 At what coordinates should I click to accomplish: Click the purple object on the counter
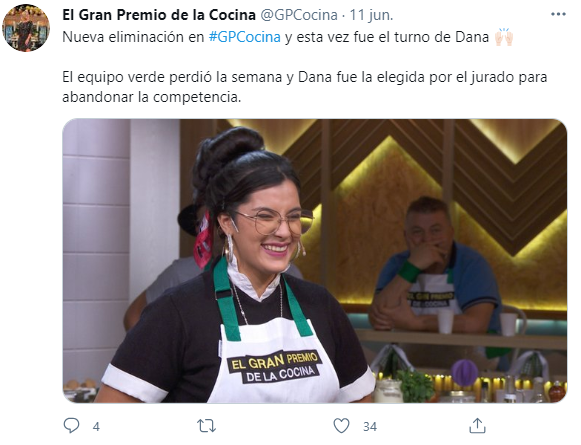pos(464,372)
